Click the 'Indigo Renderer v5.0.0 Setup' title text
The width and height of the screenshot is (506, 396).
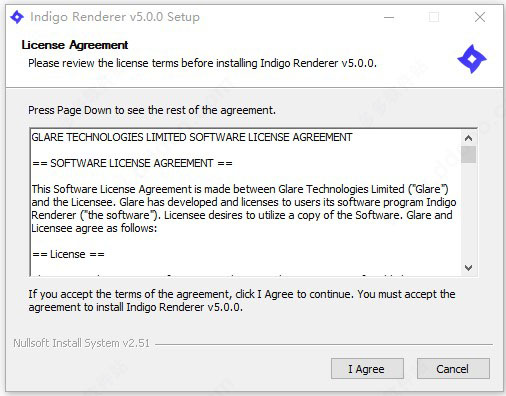(x=115, y=17)
